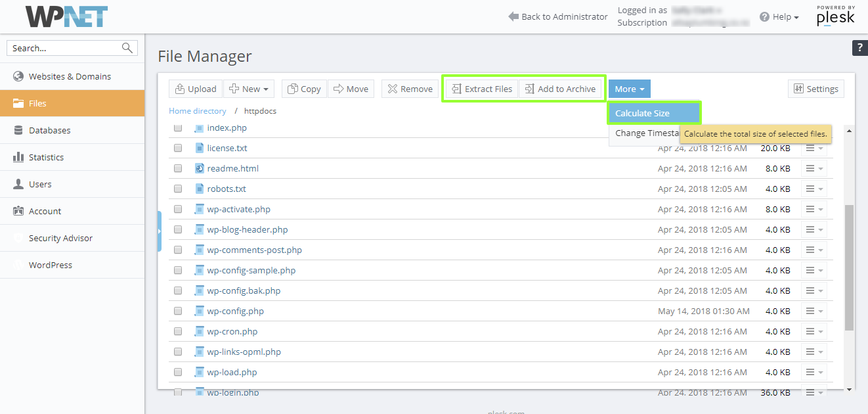
Task: Click the Extract Files toolbar icon
Action: coord(457,89)
